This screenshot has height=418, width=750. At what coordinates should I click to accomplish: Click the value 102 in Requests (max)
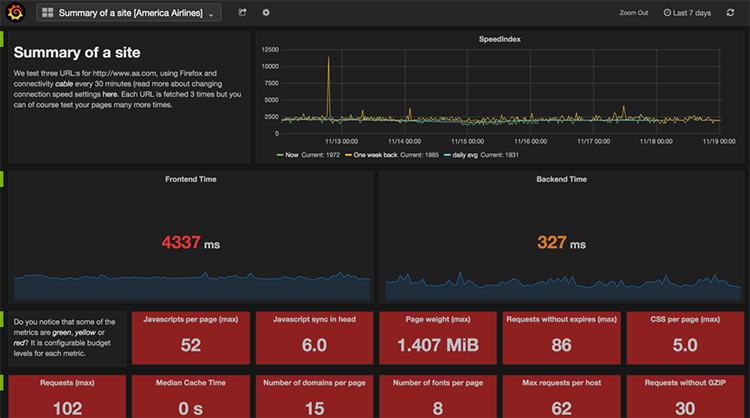pos(67,409)
